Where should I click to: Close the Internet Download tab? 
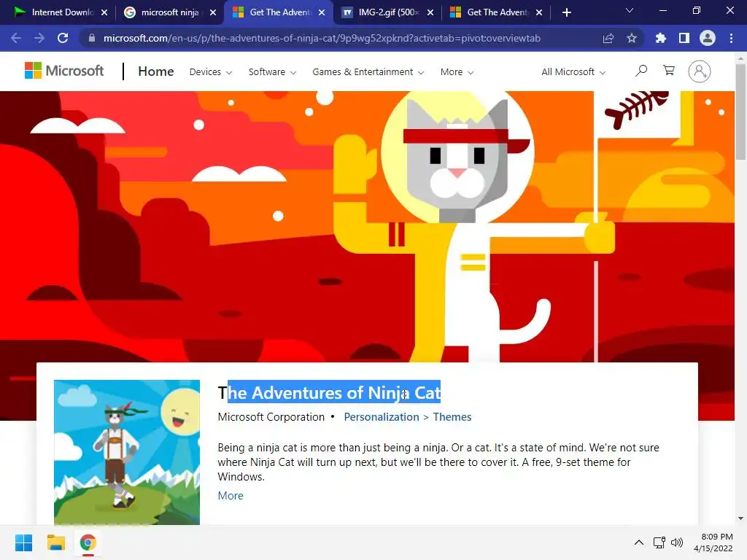(104, 12)
